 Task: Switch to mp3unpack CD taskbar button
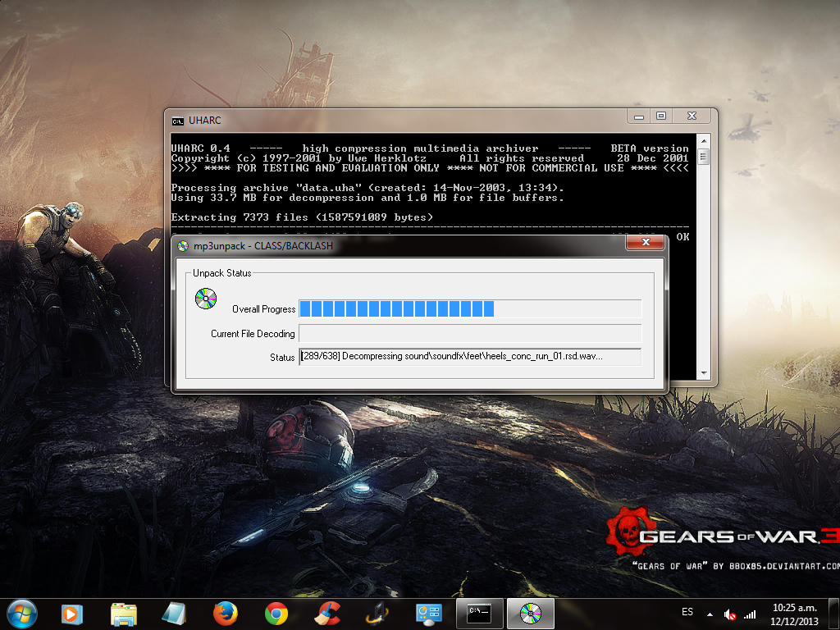530,614
